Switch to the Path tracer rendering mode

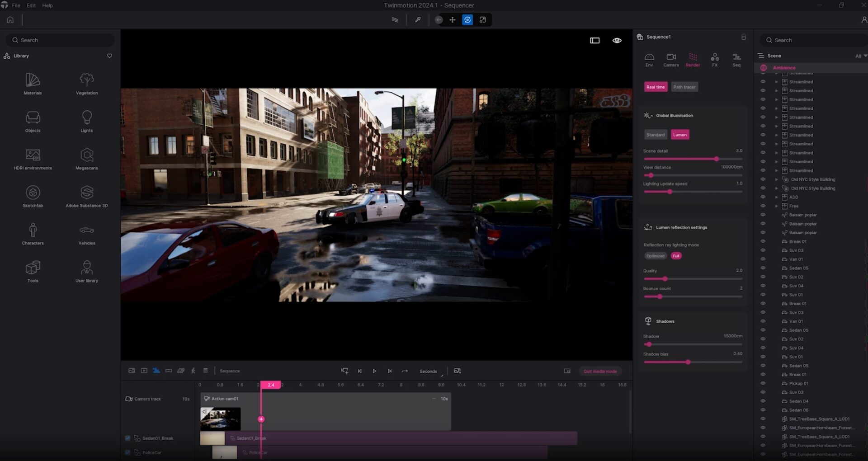[x=684, y=87]
